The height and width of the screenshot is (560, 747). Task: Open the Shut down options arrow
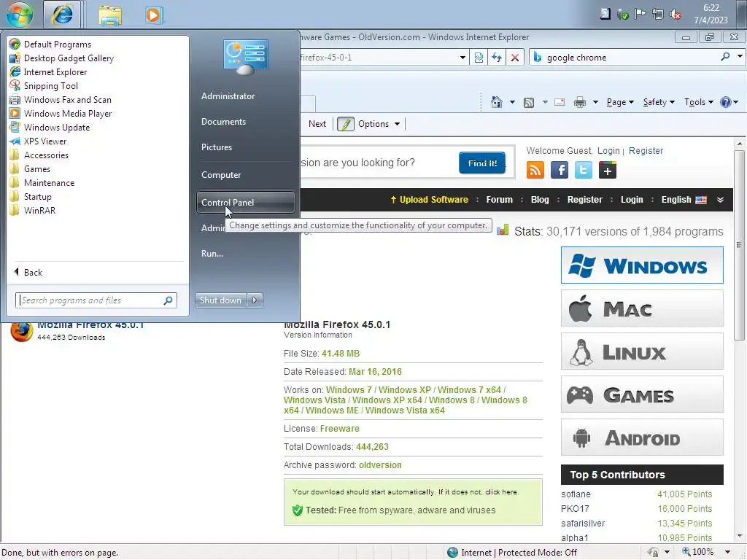[x=255, y=300]
